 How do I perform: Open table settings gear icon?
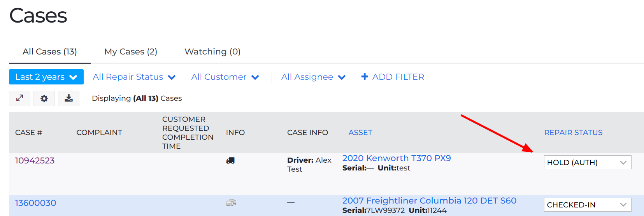click(x=44, y=98)
